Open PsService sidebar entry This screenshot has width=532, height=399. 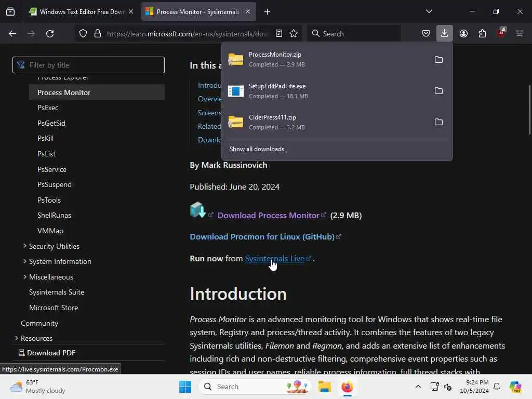coord(52,169)
